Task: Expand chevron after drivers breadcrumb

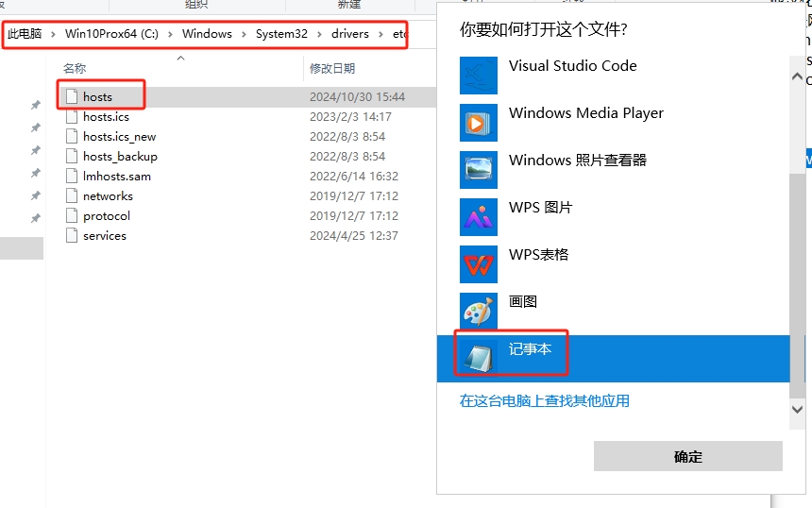Action: point(381,34)
